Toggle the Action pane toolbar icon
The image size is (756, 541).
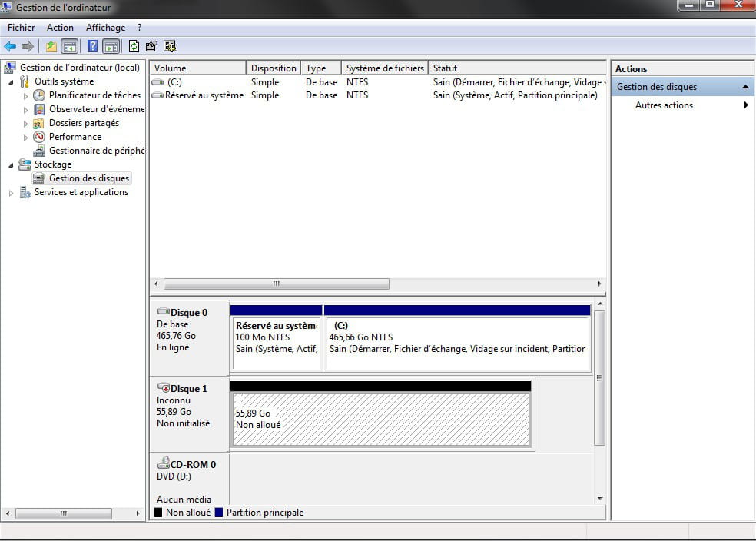111,46
